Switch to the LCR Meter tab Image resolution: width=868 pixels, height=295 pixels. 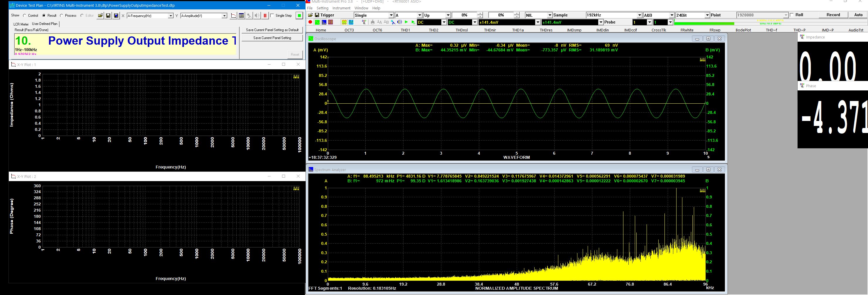coord(21,24)
